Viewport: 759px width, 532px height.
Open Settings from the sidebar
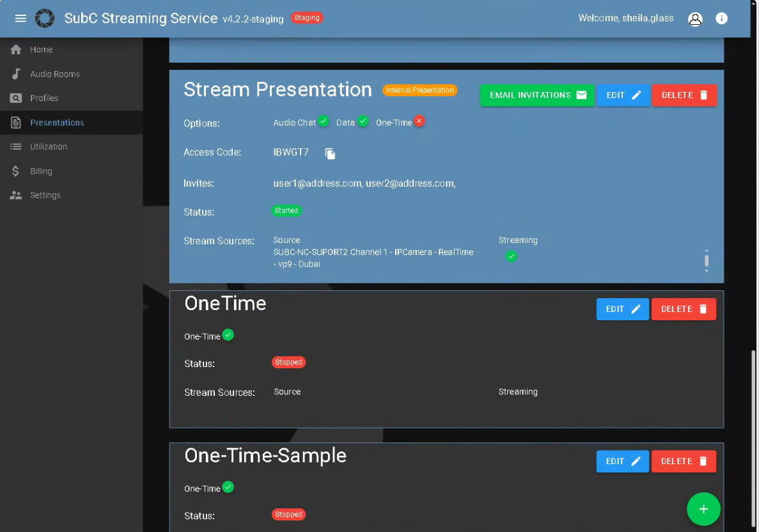pyautogui.click(x=45, y=196)
